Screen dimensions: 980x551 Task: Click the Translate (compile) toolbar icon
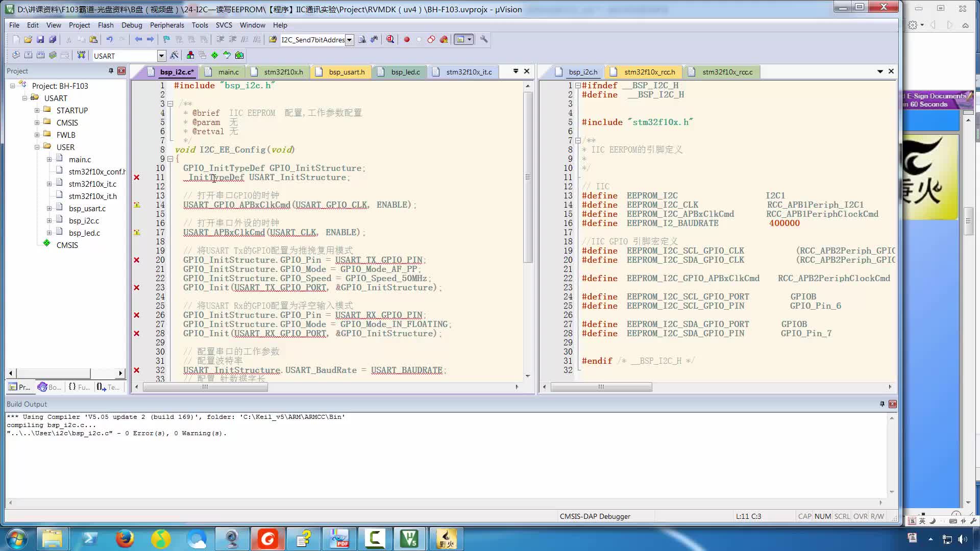click(x=16, y=55)
